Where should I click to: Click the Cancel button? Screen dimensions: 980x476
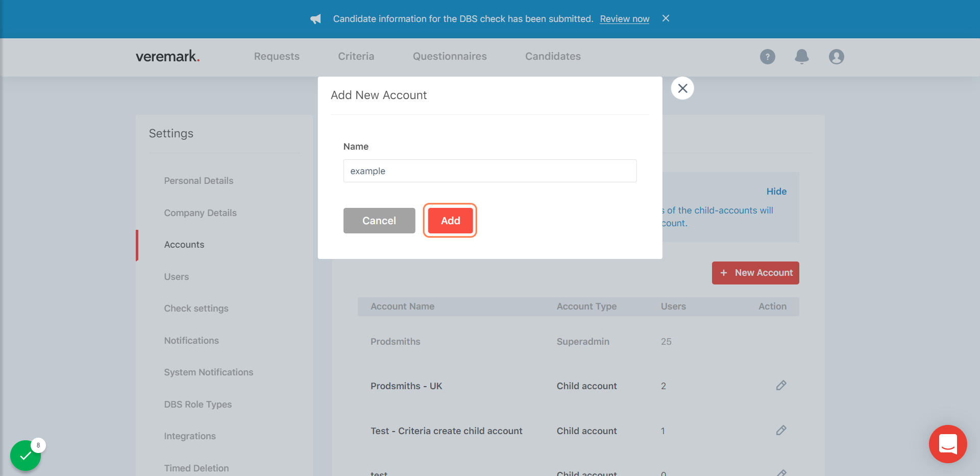tap(379, 221)
